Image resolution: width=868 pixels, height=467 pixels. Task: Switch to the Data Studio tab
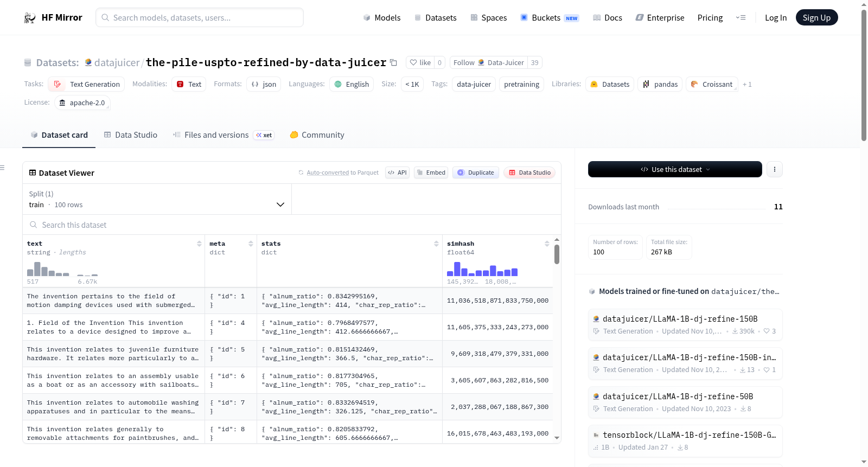coord(131,135)
